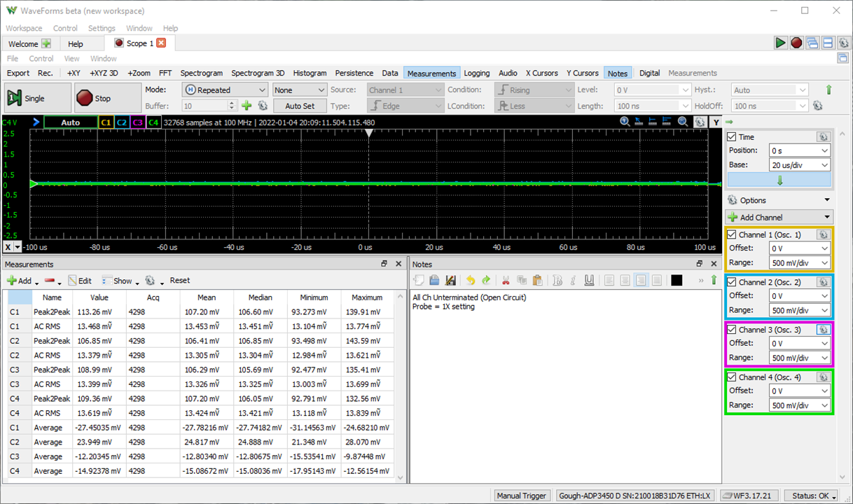Viewport: 853px width, 504px height.
Task: Open the plot gear settings above the graph
Action: point(699,122)
